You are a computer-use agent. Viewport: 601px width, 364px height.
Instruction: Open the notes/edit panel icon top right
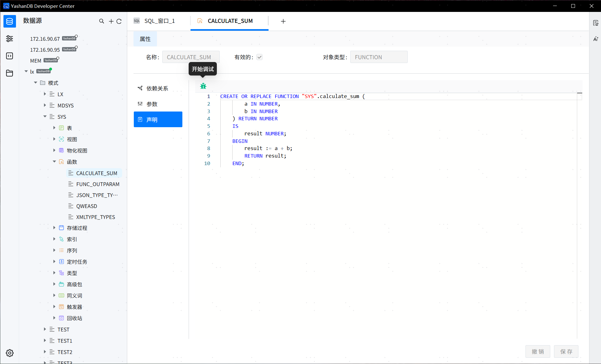click(596, 23)
